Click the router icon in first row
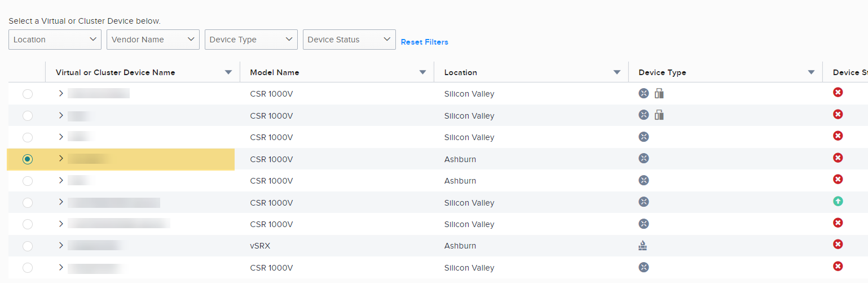This screenshot has width=868, height=283. coord(644,93)
